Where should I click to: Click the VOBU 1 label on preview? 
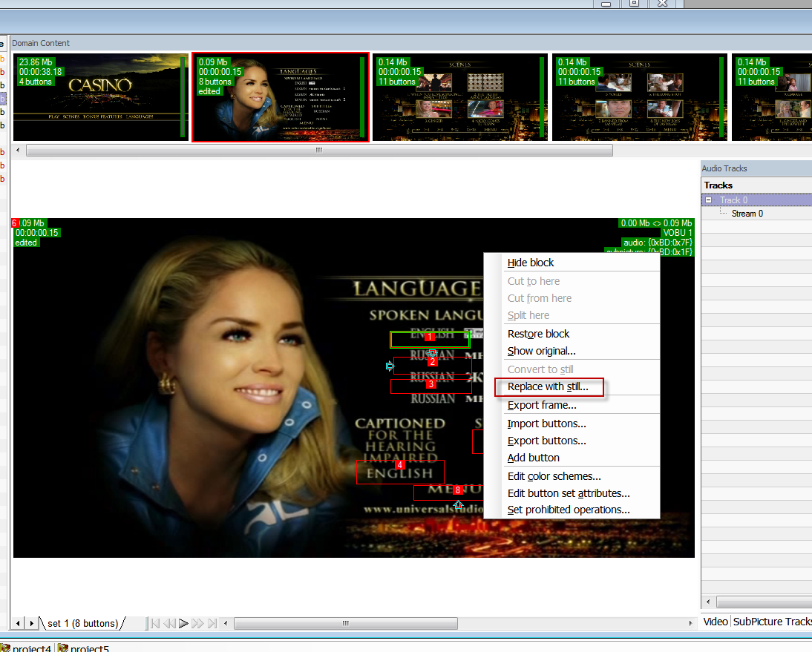678,233
